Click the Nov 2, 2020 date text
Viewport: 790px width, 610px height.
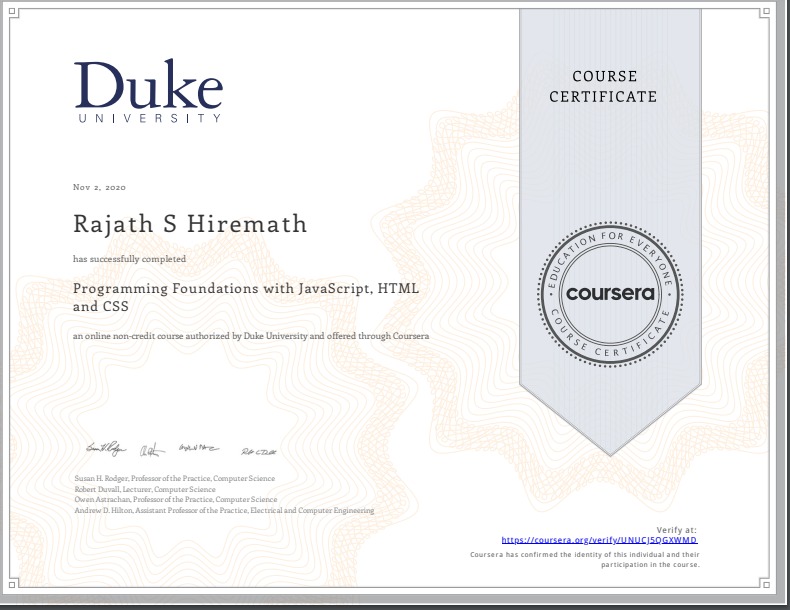[99, 187]
